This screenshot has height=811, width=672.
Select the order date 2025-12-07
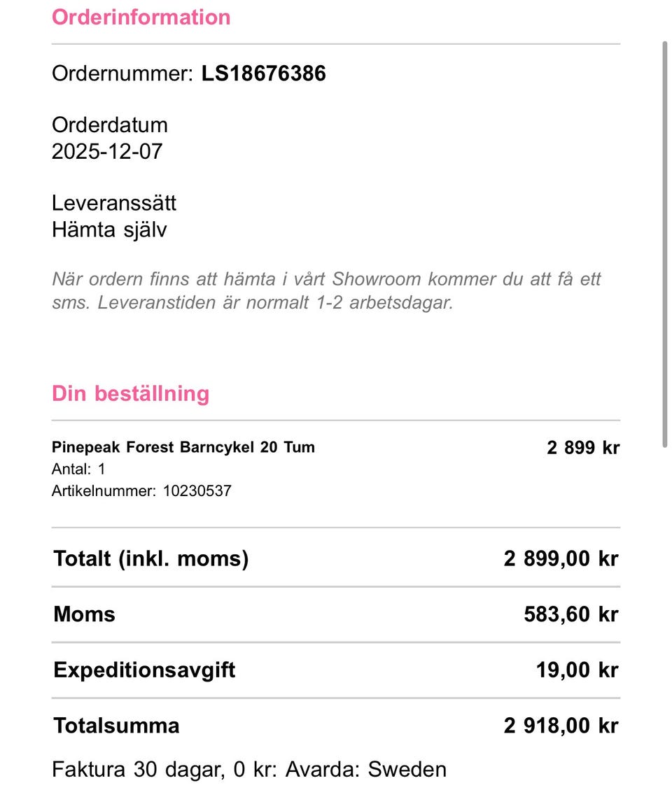[x=107, y=152]
